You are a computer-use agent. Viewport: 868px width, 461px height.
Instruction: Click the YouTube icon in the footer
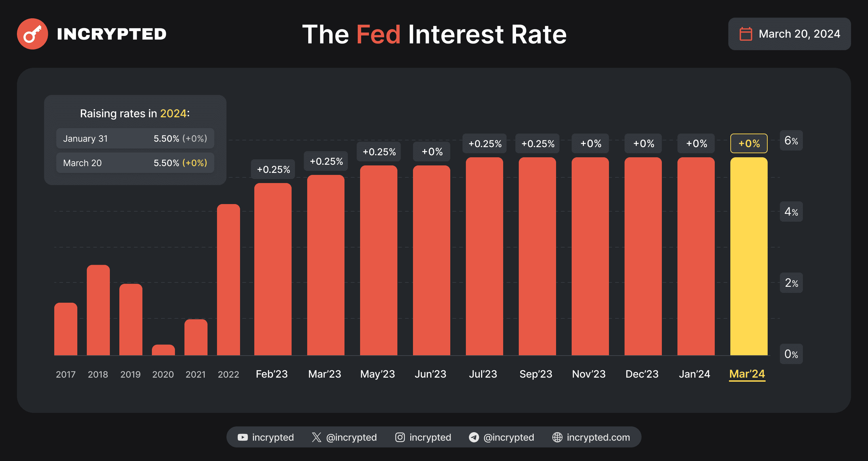[x=242, y=437]
